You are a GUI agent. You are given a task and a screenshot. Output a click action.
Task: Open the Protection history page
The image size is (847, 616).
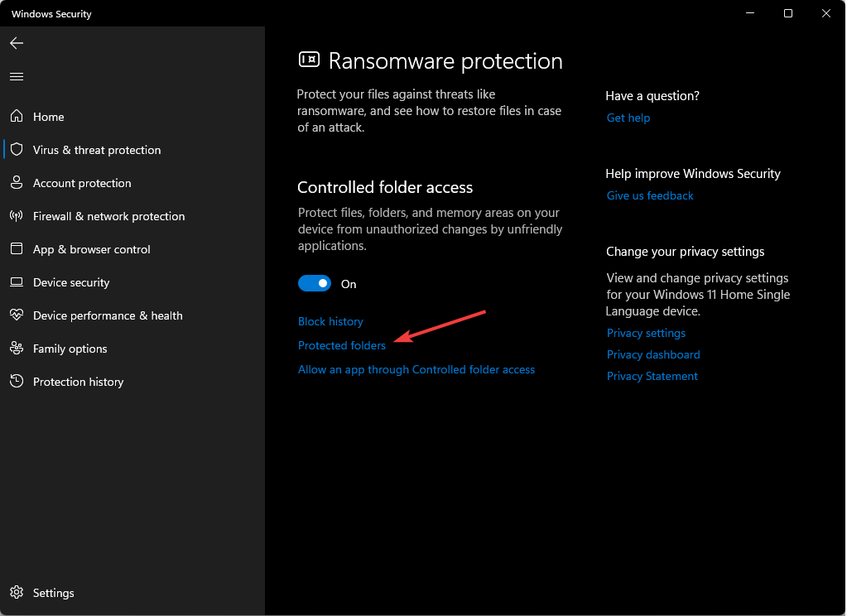(x=78, y=382)
